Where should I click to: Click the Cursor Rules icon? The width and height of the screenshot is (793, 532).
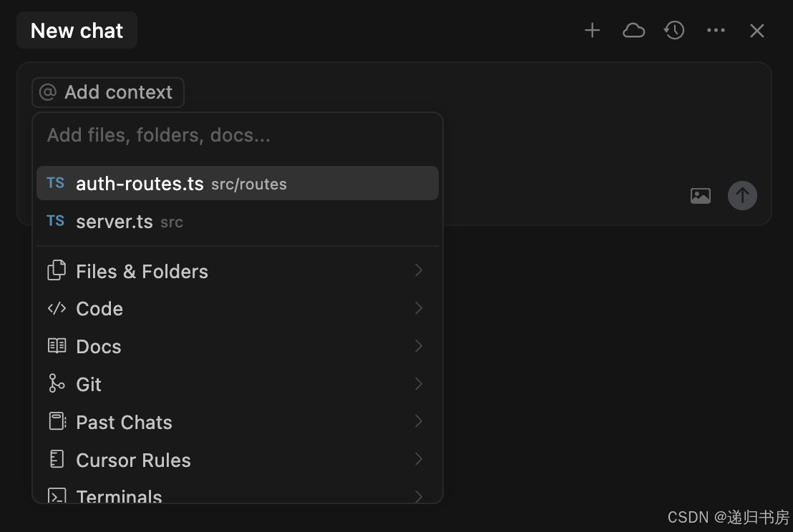57,459
